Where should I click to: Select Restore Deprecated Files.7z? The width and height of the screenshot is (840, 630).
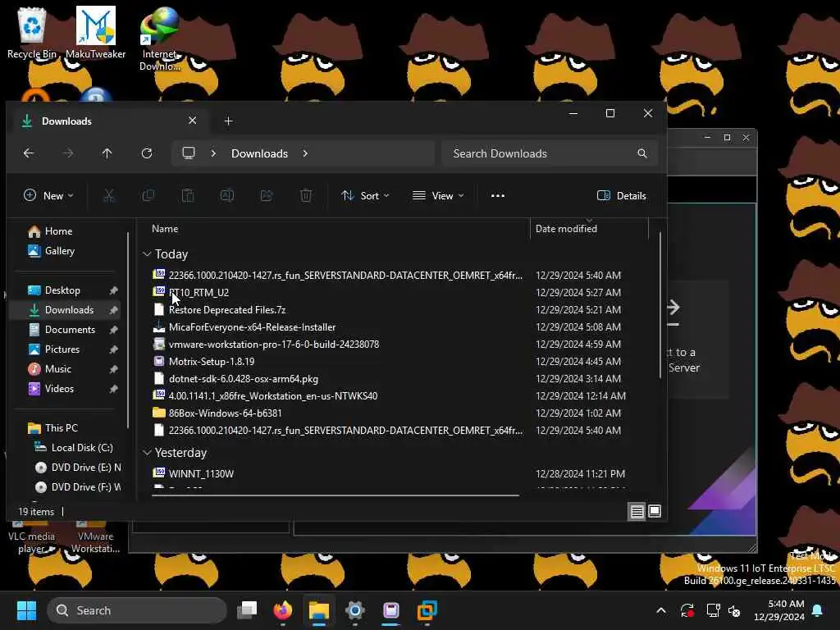click(x=227, y=309)
